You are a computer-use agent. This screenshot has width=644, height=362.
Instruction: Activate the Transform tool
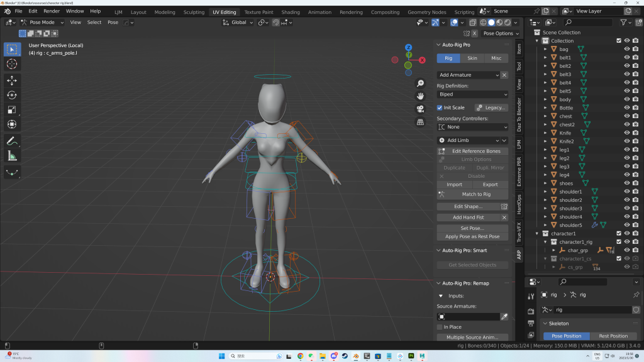pos(12,124)
